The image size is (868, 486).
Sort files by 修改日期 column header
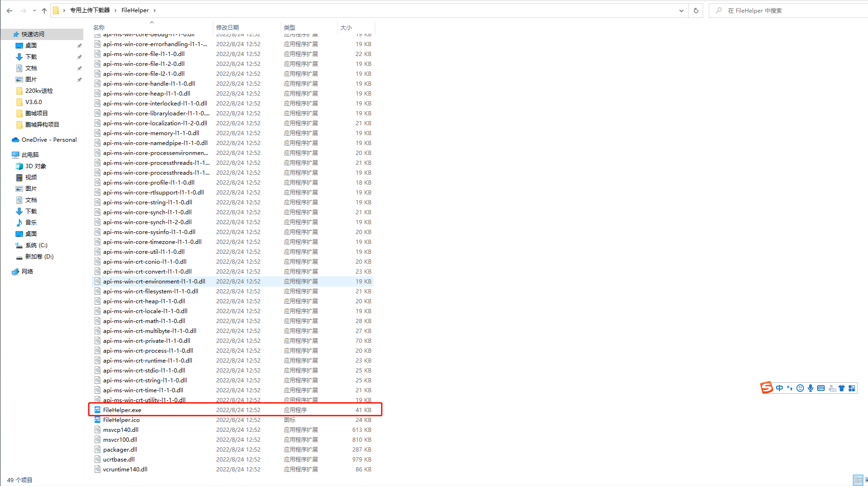click(x=227, y=27)
